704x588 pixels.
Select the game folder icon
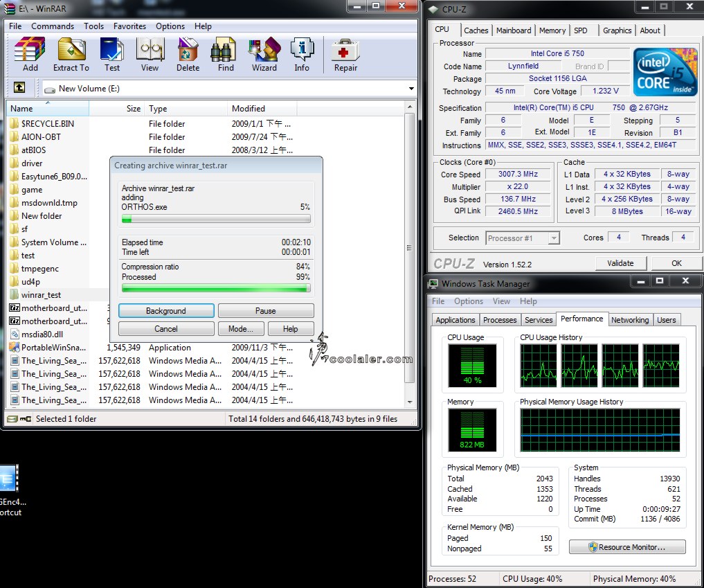[x=15, y=190]
